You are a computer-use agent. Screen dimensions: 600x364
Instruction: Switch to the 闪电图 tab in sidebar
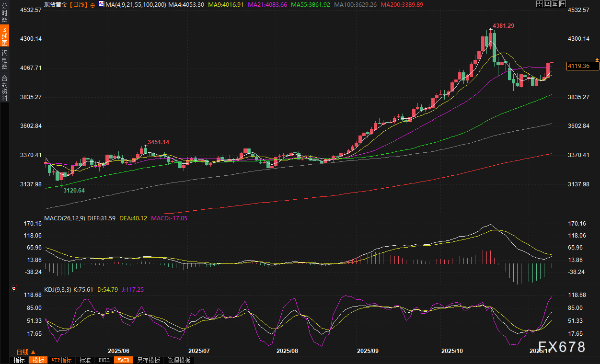pyautogui.click(x=4, y=60)
